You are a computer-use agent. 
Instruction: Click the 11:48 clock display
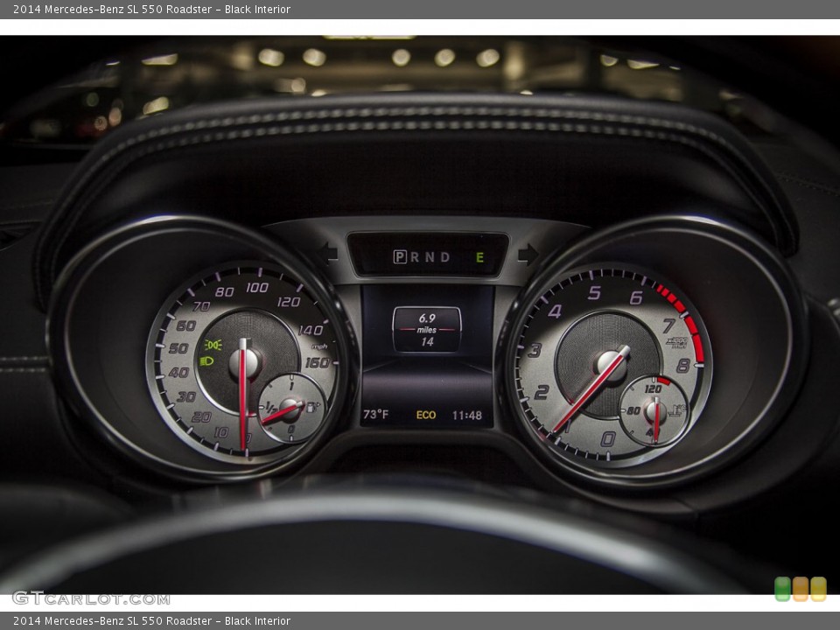(466, 415)
